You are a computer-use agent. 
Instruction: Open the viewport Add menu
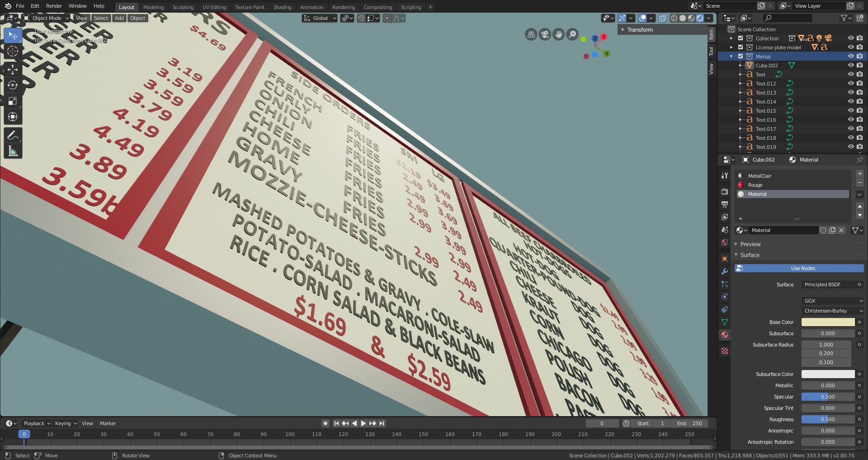coord(119,18)
